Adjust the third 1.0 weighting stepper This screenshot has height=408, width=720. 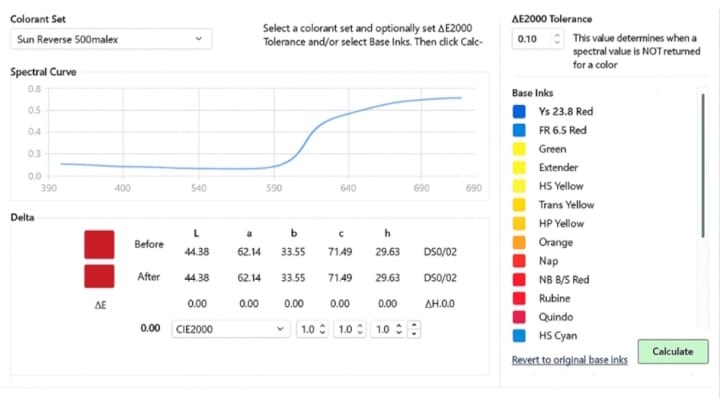399,328
